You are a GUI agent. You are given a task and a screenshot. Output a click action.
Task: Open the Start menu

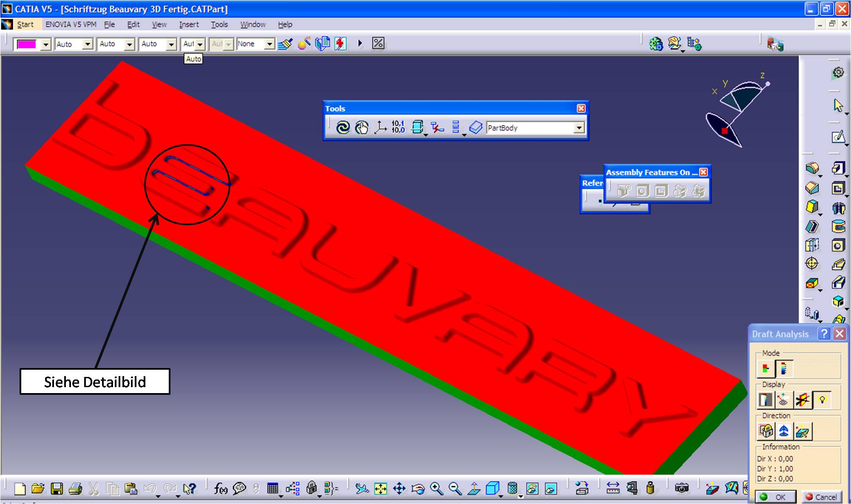click(25, 25)
